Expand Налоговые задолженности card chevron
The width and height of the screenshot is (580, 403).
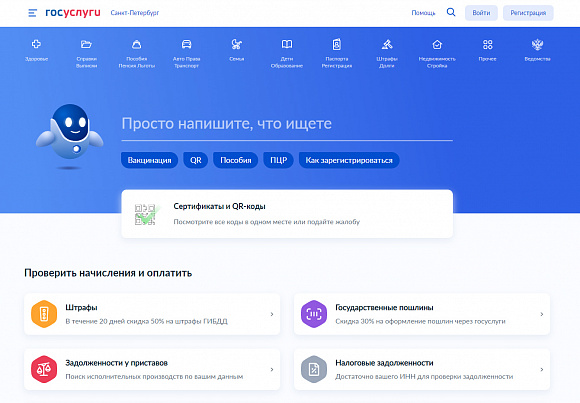[542, 369]
